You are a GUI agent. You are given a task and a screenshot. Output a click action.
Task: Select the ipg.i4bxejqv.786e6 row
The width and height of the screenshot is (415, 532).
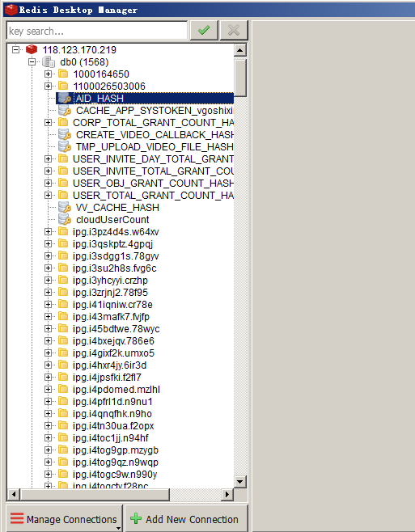[113, 341]
